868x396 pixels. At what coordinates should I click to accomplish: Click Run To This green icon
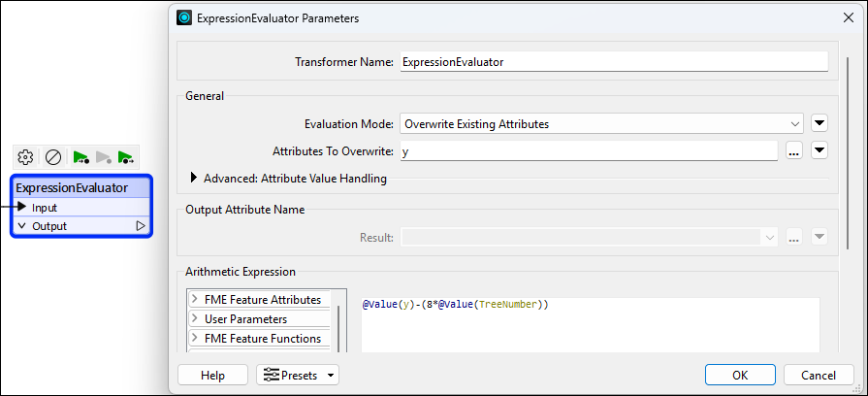tap(81, 158)
